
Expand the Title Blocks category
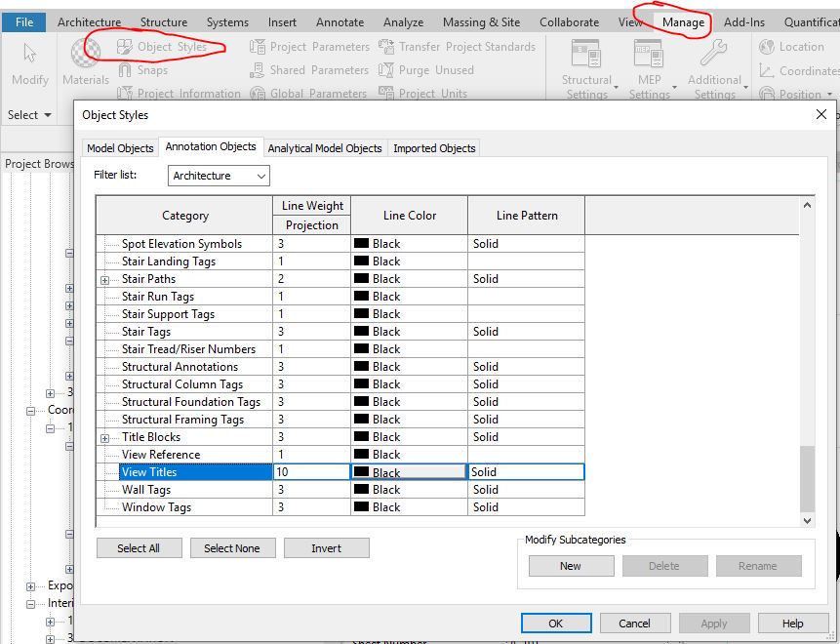coord(104,436)
